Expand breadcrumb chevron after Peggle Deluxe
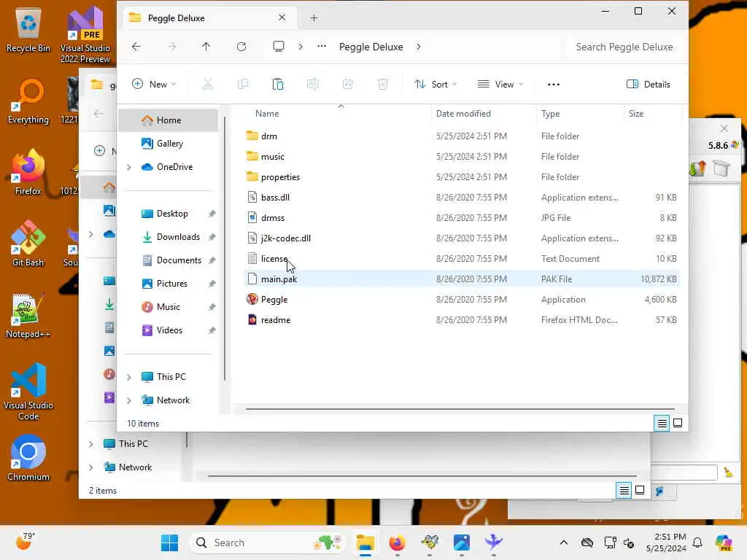This screenshot has width=747, height=560. 418,47
